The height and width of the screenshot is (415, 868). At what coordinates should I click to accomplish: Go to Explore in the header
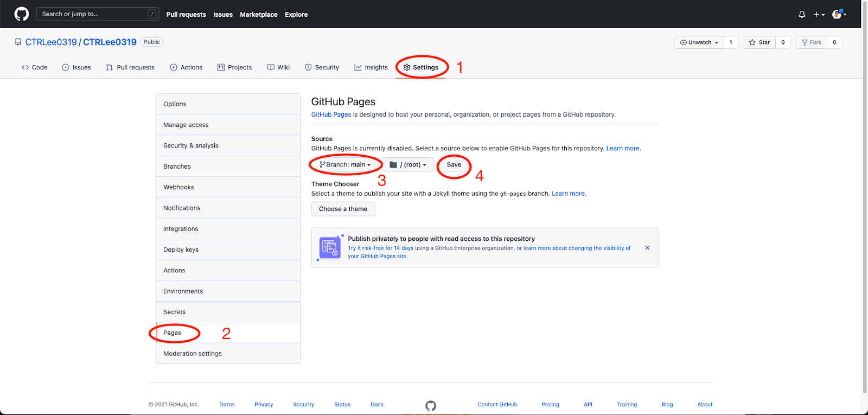coord(296,15)
